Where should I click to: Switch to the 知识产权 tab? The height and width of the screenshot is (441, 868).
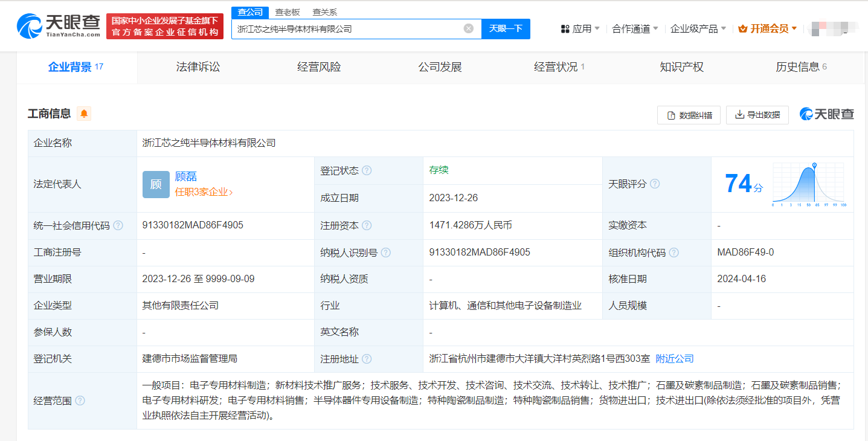coord(682,67)
